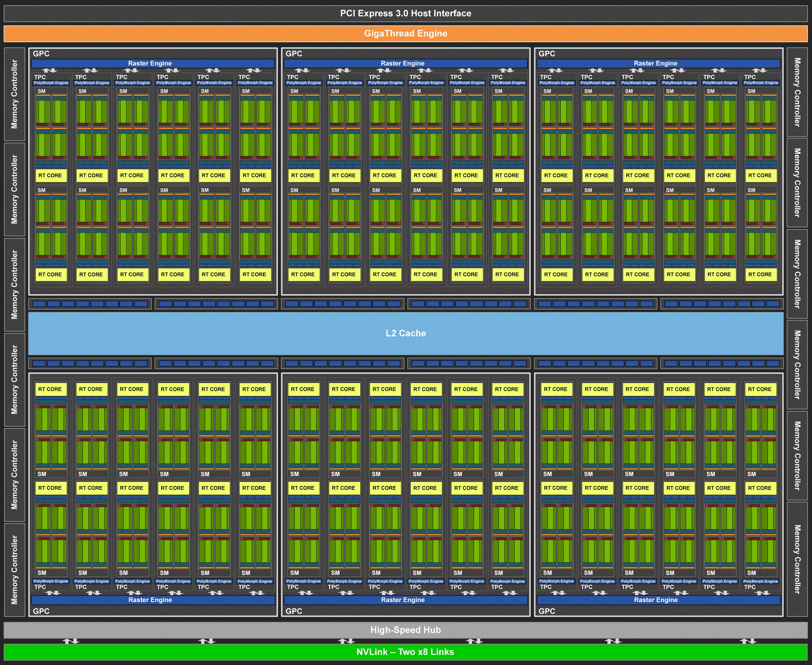Click the green NVLink Two x8 Links bar
Viewport: 812px width, 665px height.
pyautogui.click(x=406, y=652)
